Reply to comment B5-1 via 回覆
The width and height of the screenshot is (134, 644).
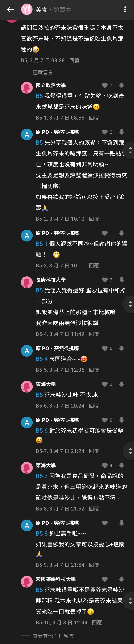point(94,118)
